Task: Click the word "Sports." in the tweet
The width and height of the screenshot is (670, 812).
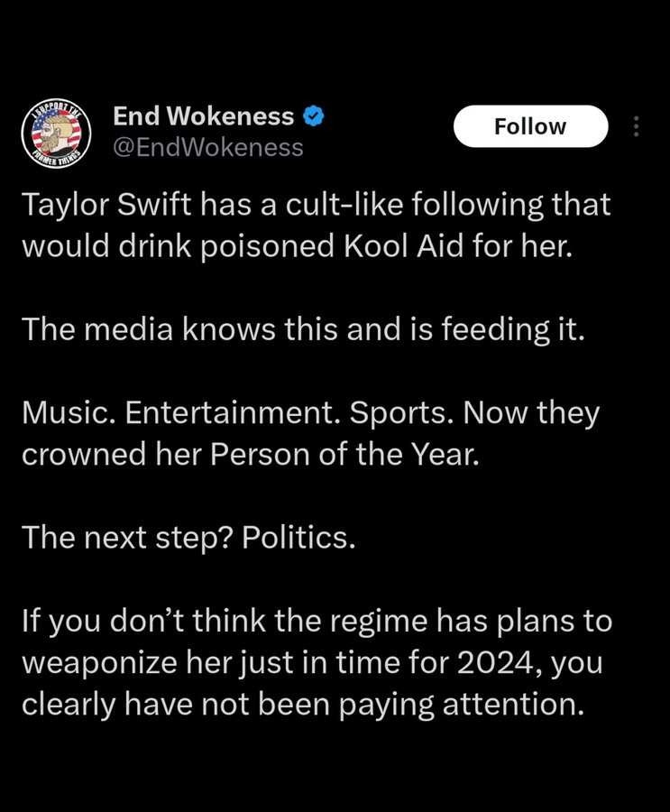Action: 402,413
